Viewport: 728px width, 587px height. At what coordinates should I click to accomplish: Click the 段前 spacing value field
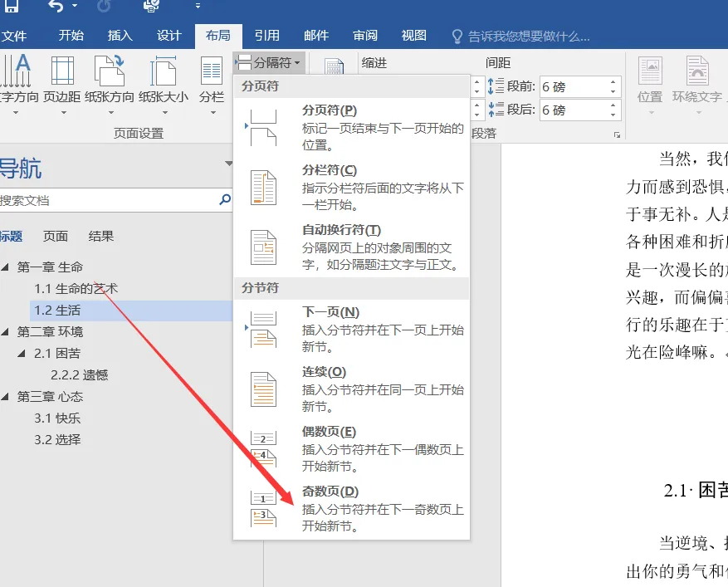573,87
